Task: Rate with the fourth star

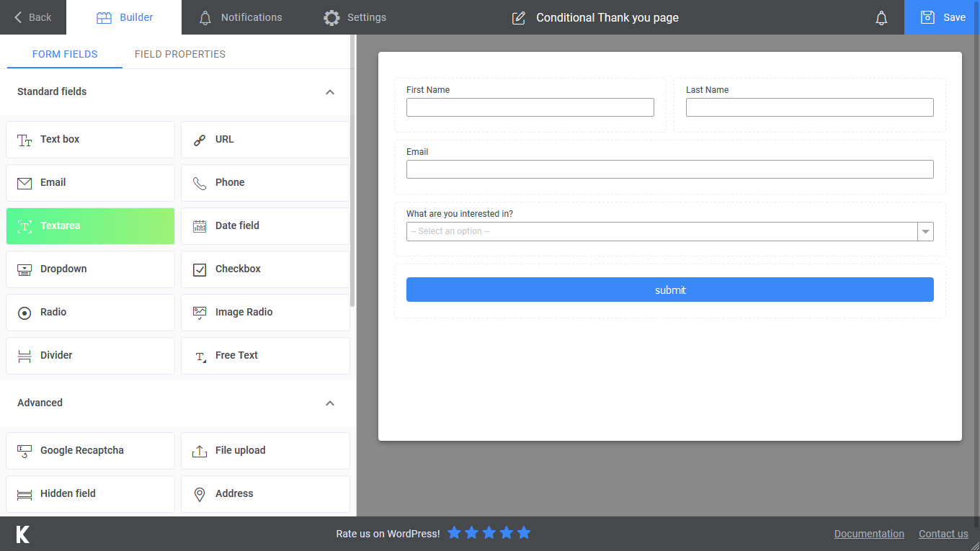Action: click(507, 533)
